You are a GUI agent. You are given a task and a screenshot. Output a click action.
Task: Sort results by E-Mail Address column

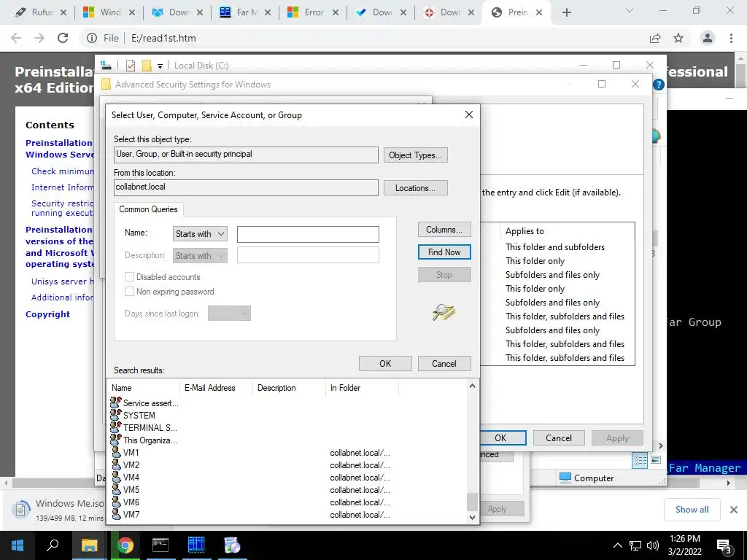click(x=216, y=388)
